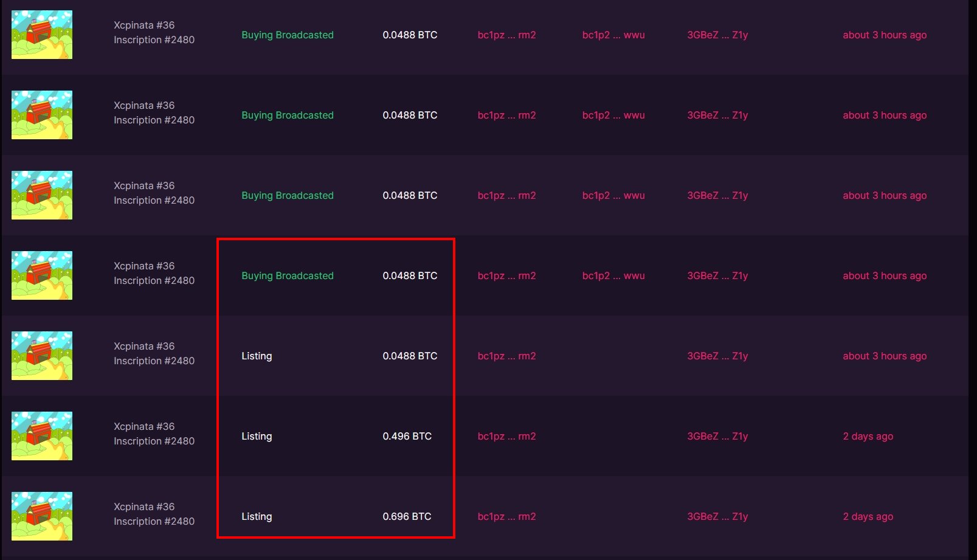Select Listing label beside 0.496 BTC
Image resolution: width=977 pixels, height=560 pixels.
pos(257,436)
